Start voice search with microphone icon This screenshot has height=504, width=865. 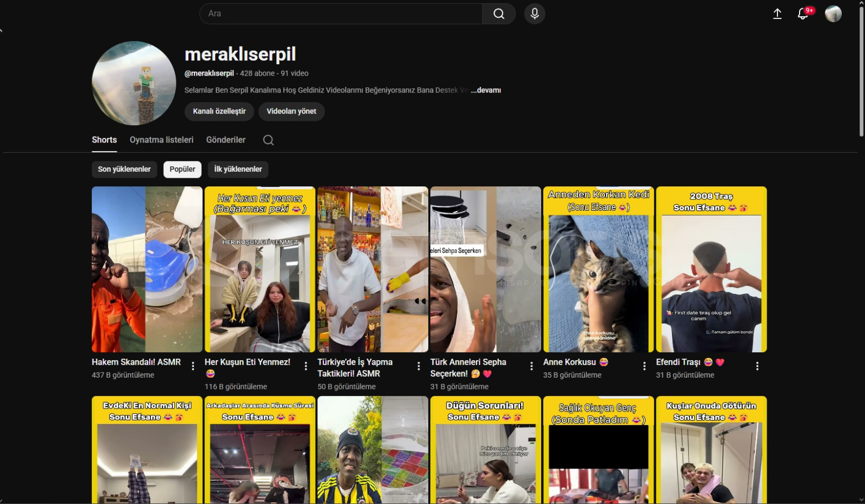tap(535, 14)
